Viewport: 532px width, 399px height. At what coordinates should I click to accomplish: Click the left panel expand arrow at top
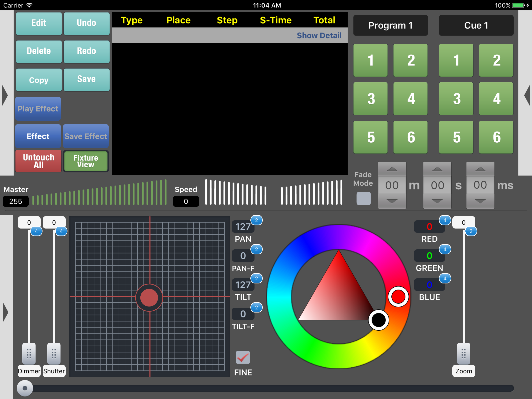5,95
